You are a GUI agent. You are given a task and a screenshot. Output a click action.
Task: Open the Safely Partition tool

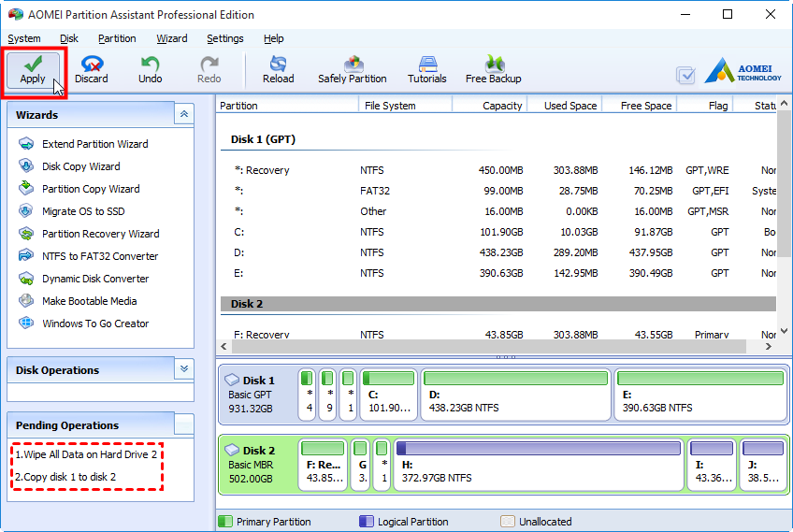point(352,70)
